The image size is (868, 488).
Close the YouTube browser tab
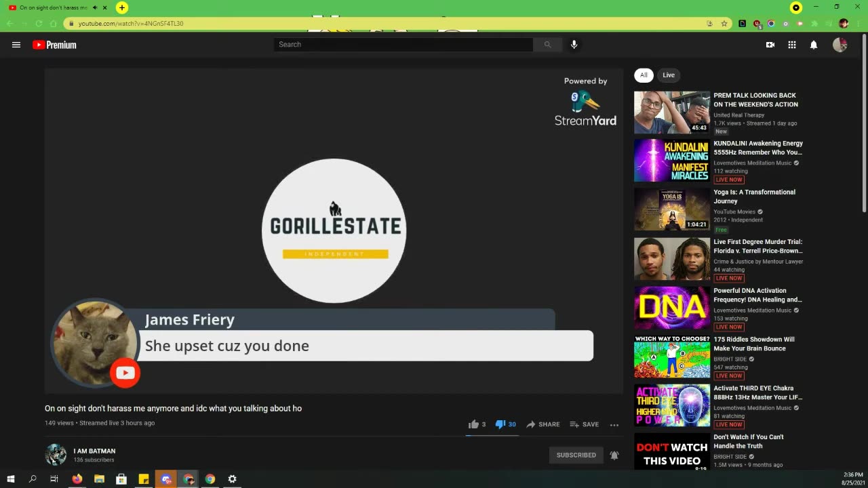pos(104,7)
